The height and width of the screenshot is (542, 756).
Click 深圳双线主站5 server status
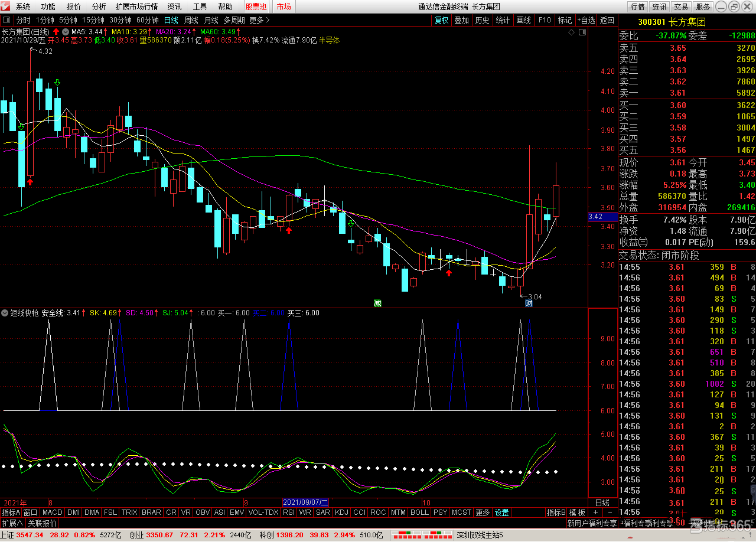480,536
